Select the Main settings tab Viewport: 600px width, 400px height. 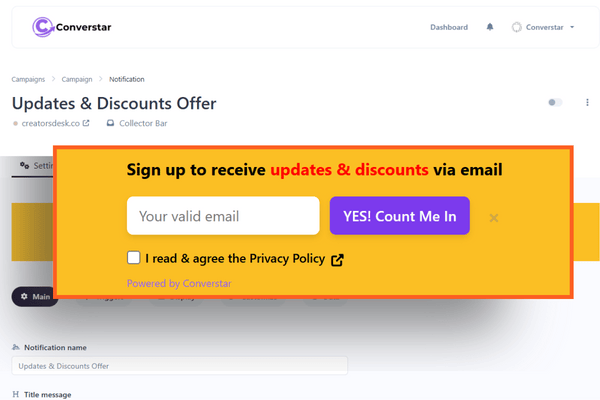(35, 297)
